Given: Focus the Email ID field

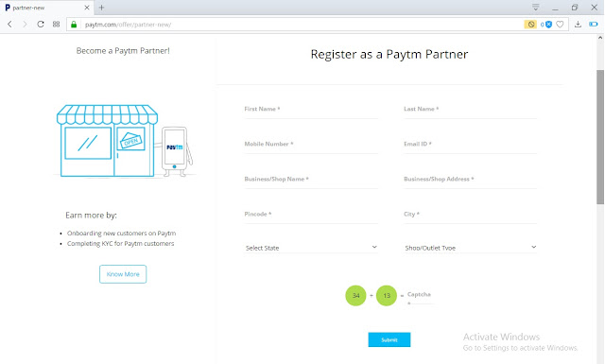Looking at the screenshot, I should [471, 146].
